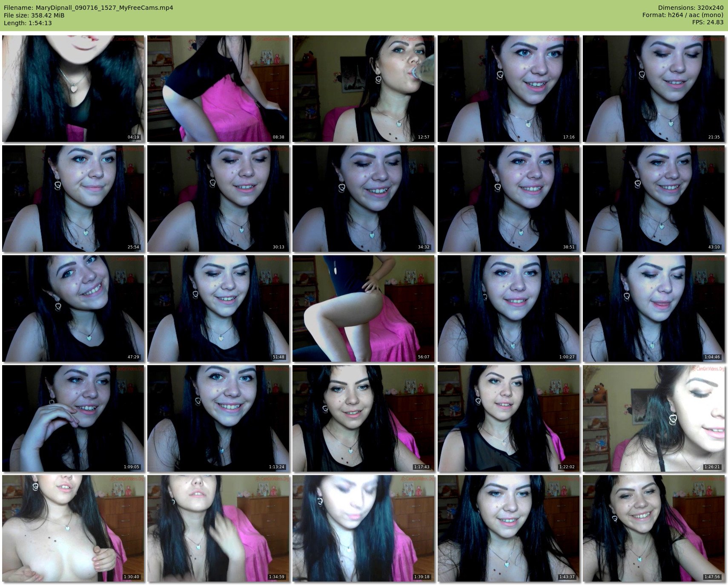Choose the frame labeled 1:04:46
Viewport: 728px width, 585px height.
point(654,308)
